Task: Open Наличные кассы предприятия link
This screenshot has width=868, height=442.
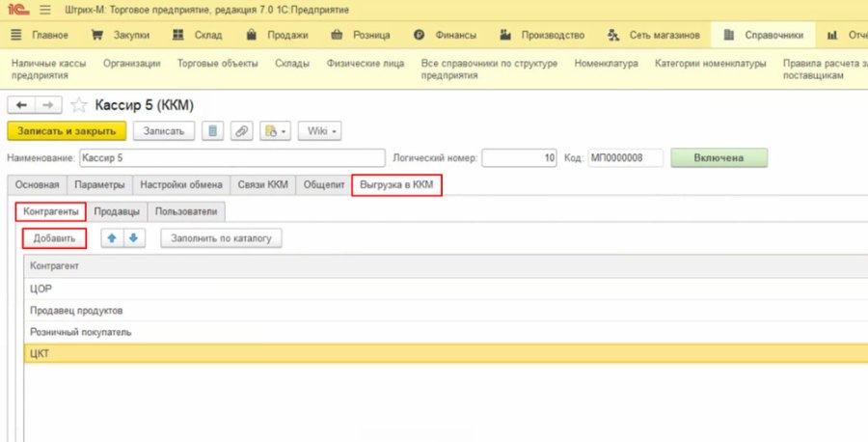Action: click(49, 69)
